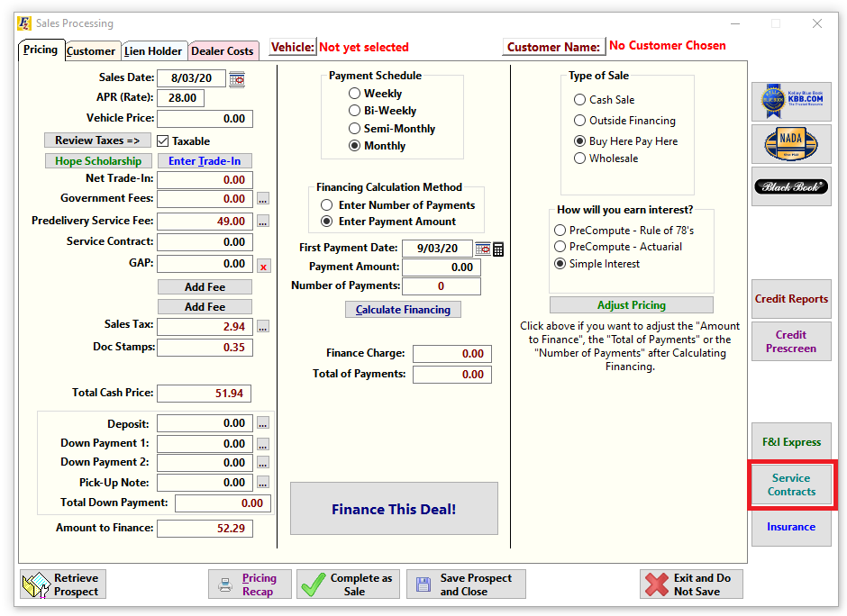Screen dimensions: 847x616
Task: Click the first Add Fee button below GAP
Action: point(205,286)
